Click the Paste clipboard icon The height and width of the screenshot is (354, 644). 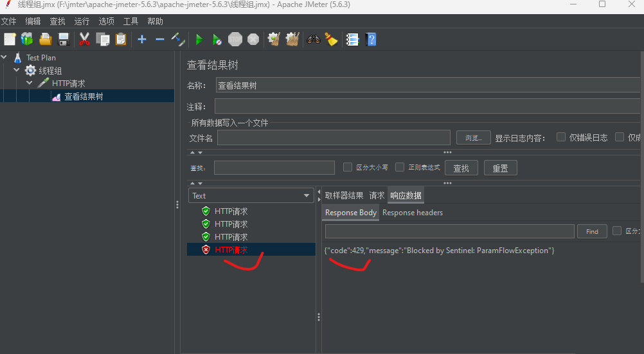[x=121, y=39]
